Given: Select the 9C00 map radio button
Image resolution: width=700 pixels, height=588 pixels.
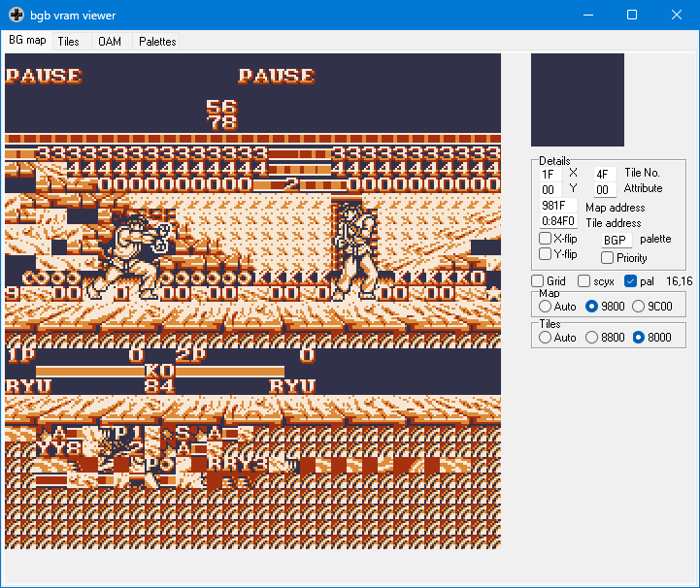Looking at the screenshot, I should point(638,307).
